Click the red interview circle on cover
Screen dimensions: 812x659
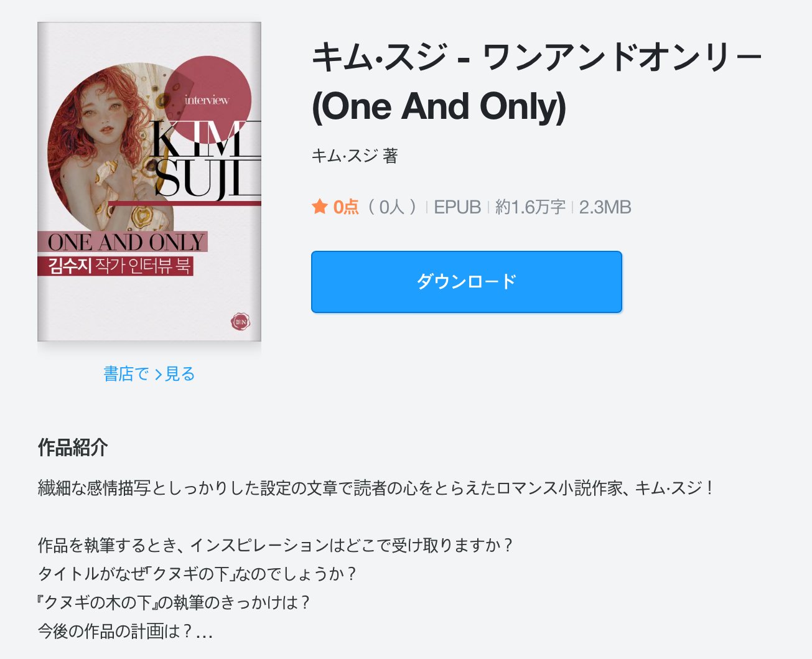(207, 100)
